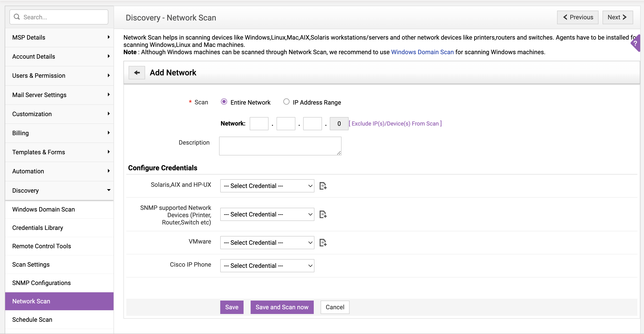Viewport: 644px width, 334px height.
Task: Click the copy/clone icon next to Solaris credential
Action: coord(323,186)
